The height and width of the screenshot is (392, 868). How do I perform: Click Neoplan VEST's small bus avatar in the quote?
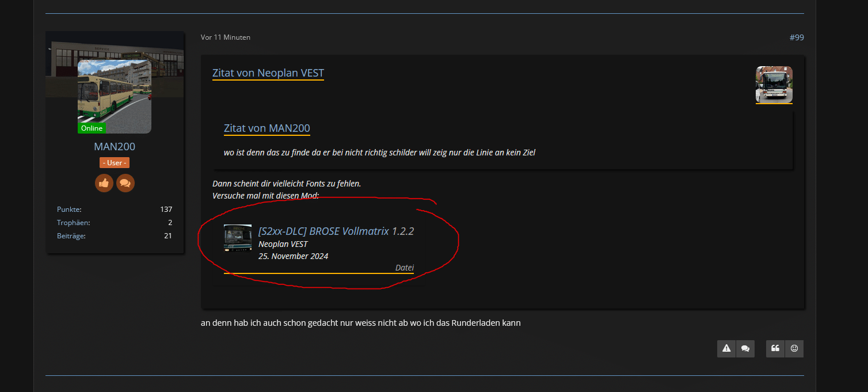(774, 85)
